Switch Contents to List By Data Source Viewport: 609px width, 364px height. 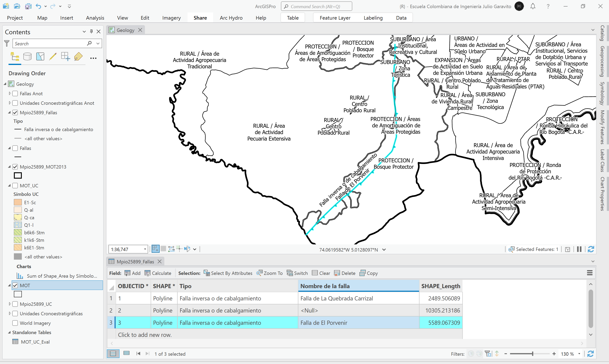tap(27, 57)
